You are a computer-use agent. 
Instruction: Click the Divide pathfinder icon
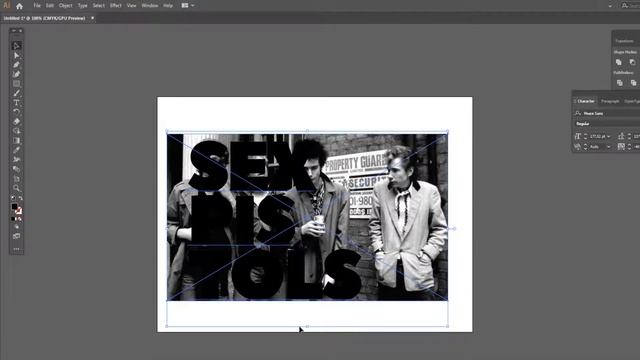coord(620,83)
